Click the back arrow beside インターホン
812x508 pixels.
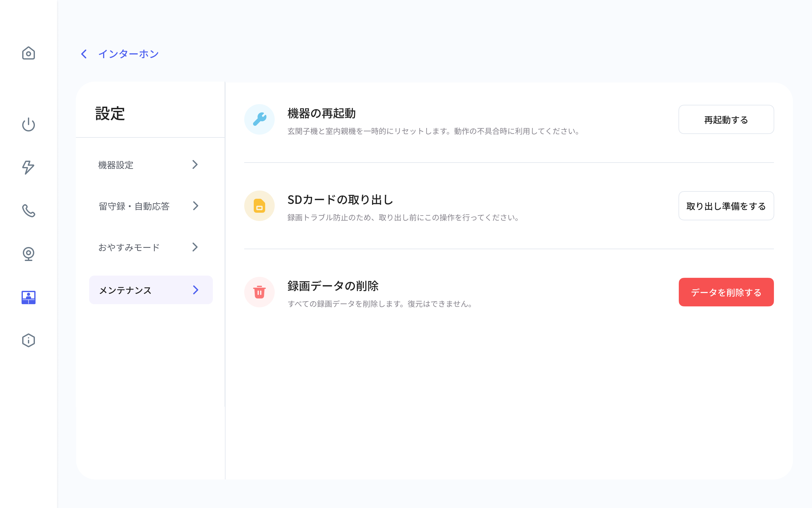coord(84,54)
